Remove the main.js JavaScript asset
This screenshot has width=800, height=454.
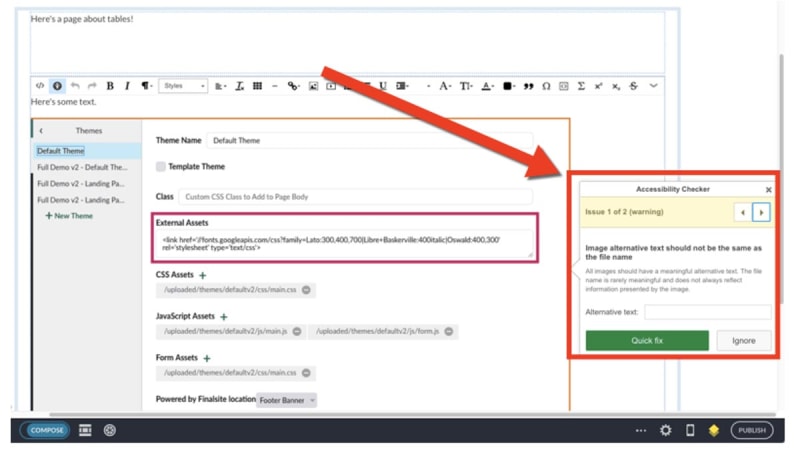(x=297, y=332)
